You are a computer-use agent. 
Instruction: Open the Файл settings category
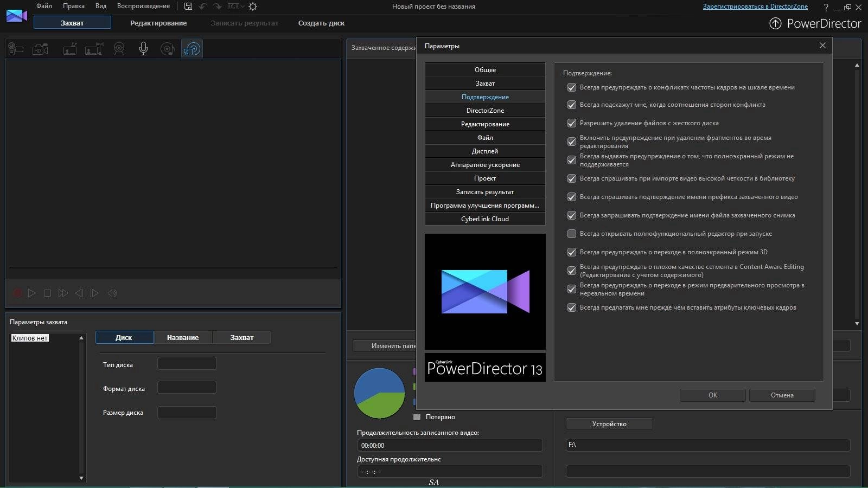pos(485,138)
